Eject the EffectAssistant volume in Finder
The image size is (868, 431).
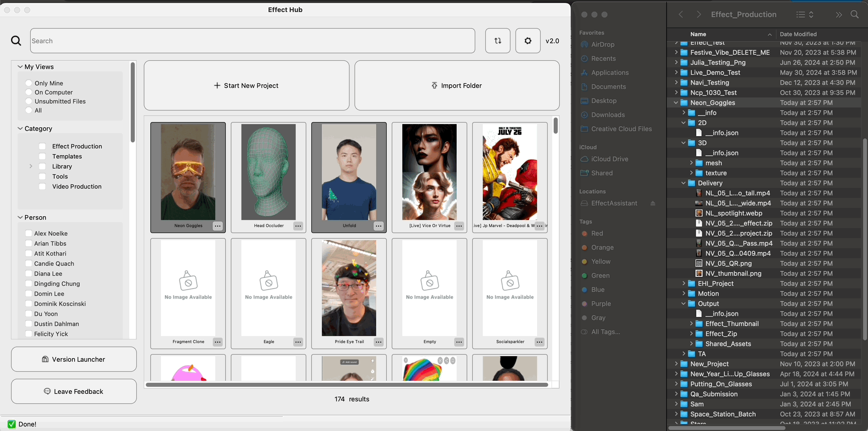point(653,203)
